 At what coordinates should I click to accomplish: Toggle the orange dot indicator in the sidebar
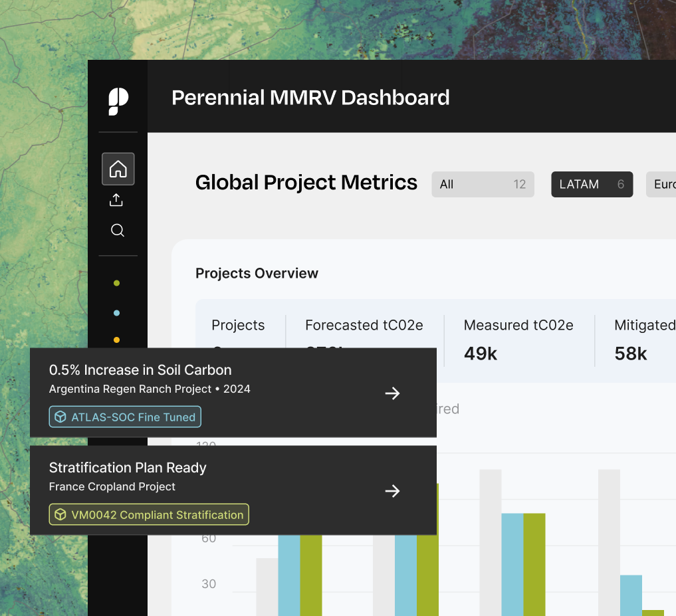pos(117,340)
